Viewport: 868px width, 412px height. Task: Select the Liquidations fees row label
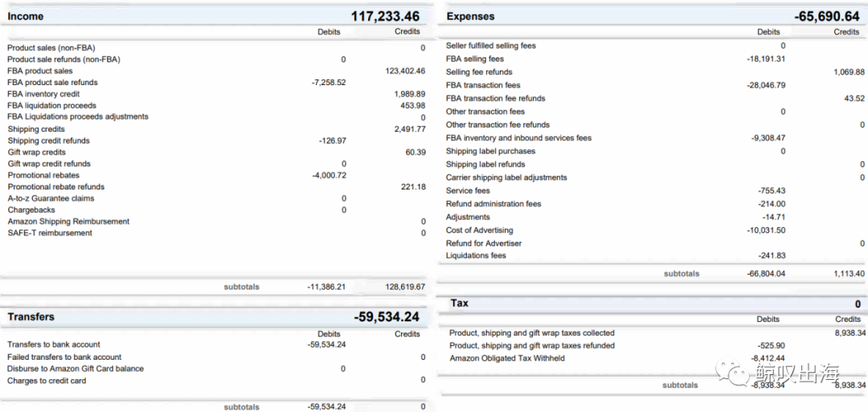(476, 255)
